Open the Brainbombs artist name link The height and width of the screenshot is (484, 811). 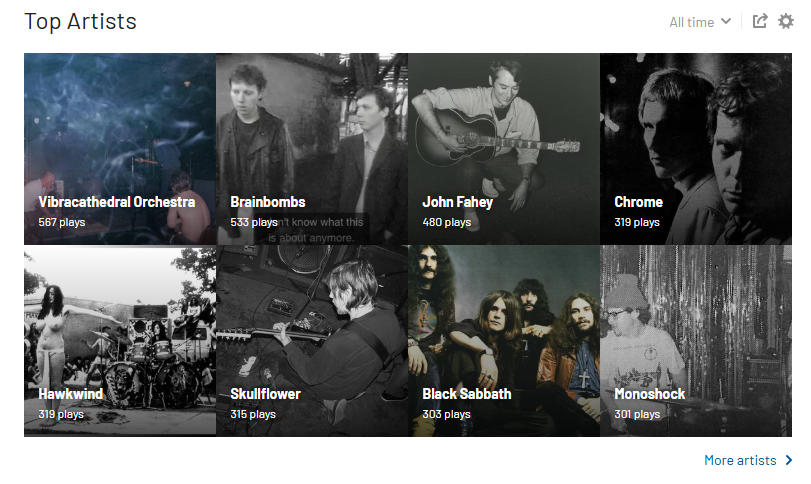[268, 202]
